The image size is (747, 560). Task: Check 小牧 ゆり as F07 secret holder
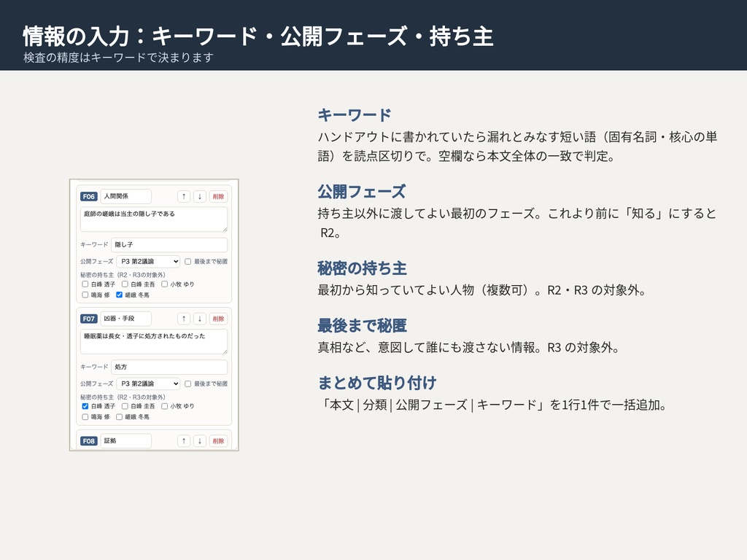tap(164, 406)
